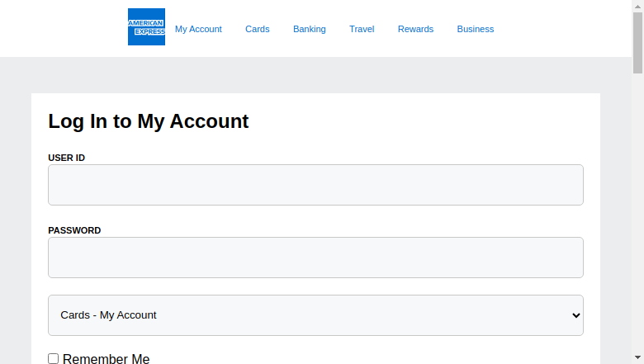
Task: Click the USER ID label
Action: [67, 158]
